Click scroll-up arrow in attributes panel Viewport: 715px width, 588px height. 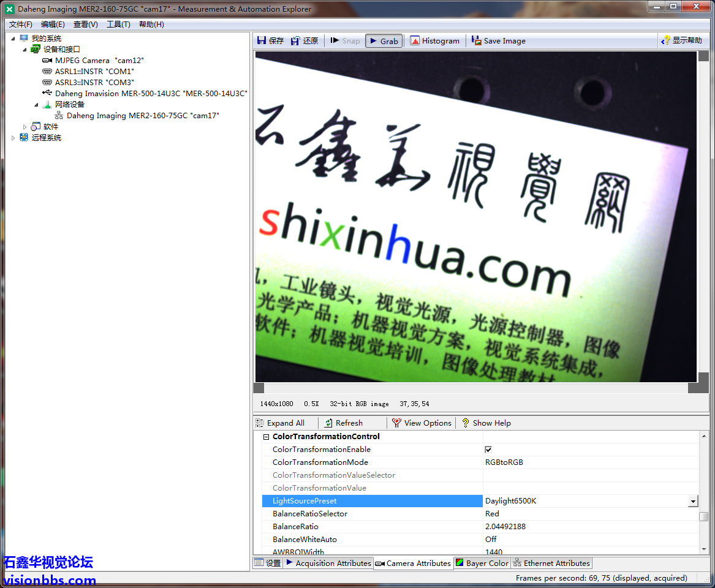703,436
